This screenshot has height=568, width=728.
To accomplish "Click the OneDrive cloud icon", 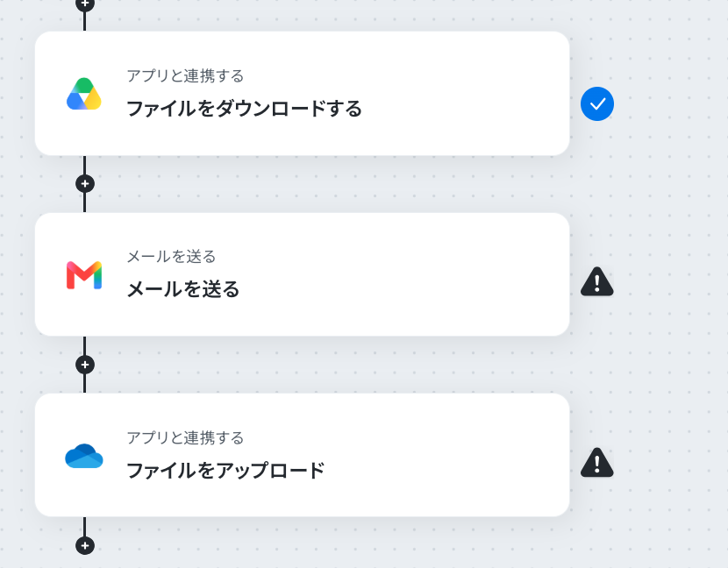I will click(x=84, y=456).
